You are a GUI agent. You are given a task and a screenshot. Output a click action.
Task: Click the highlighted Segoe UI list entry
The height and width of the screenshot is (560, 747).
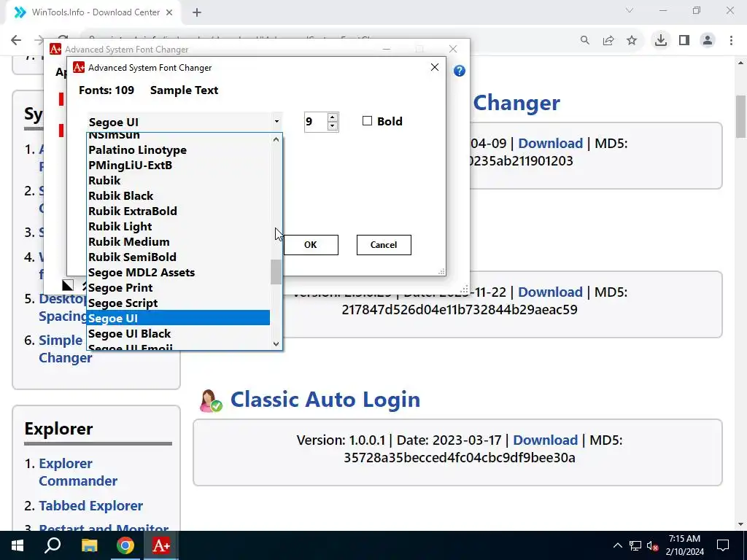178,318
